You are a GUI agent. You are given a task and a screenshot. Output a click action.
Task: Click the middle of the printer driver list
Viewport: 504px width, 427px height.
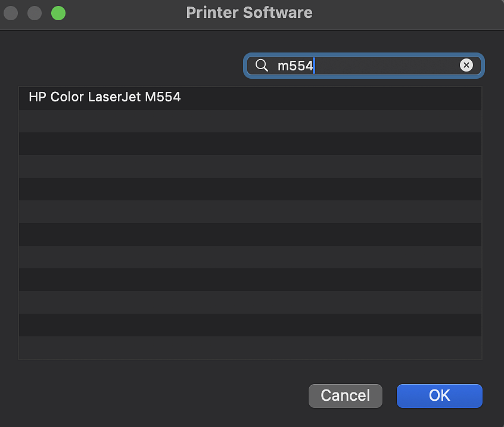(x=250, y=222)
